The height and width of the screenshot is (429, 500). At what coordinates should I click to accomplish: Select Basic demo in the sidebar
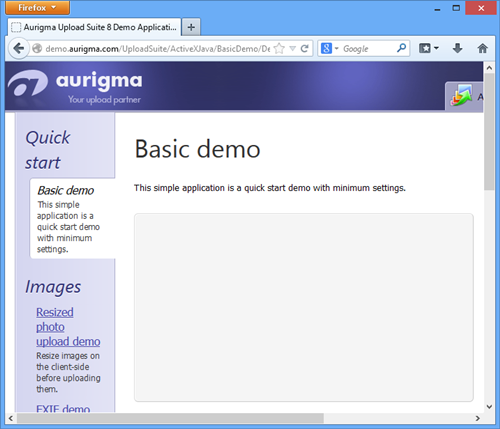click(x=66, y=190)
